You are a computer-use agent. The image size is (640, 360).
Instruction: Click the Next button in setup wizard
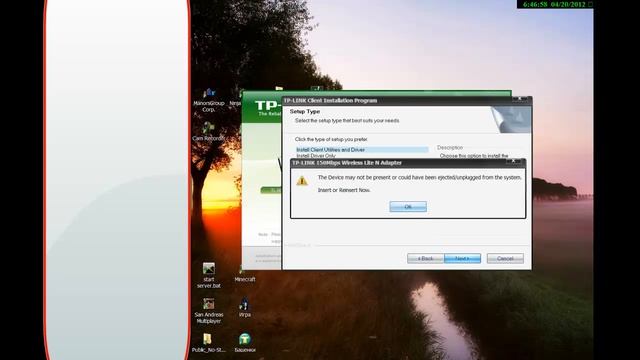coord(462,258)
